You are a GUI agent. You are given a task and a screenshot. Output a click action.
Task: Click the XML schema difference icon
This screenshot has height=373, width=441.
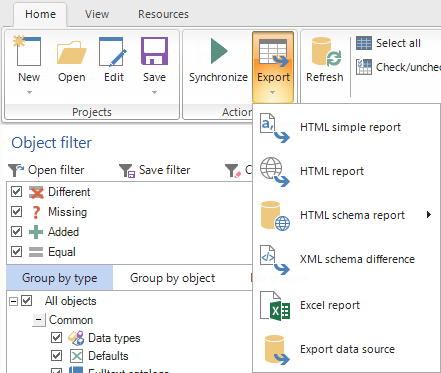pyautogui.click(x=274, y=260)
